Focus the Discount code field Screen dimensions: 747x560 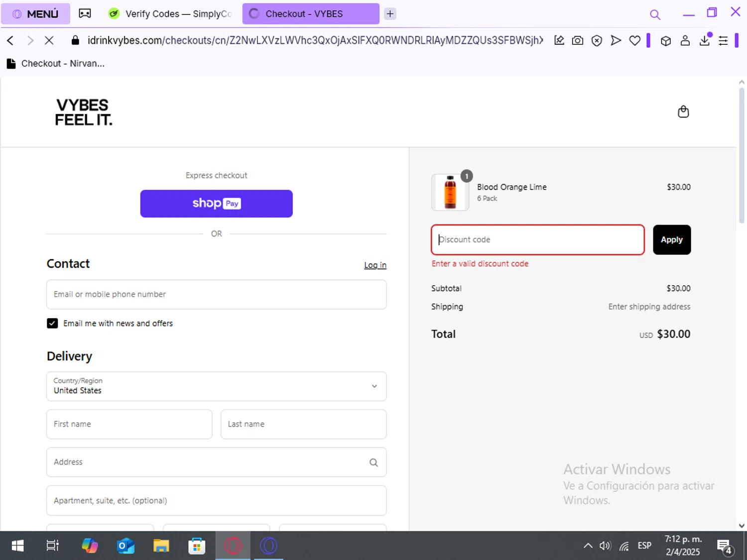click(538, 239)
